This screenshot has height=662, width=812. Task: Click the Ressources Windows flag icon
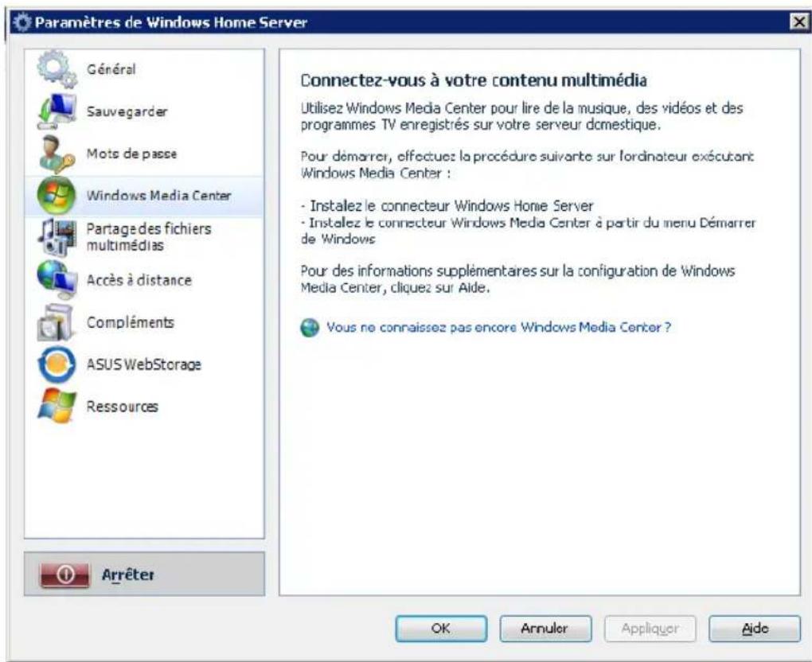pos(57,407)
